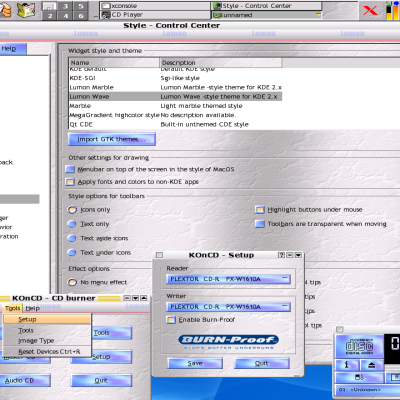Screen dimensions: 400x400
Task: Click the BURN-Proof logo
Action: [x=229, y=341]
